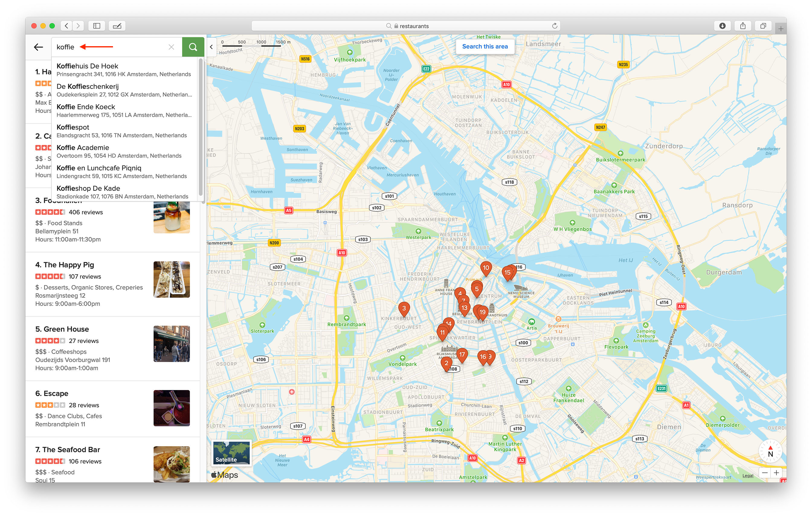Click The Seafood Bar photo thumbnail
The width and height of the screenshot is (812, 516).
(x=172, y=464)
